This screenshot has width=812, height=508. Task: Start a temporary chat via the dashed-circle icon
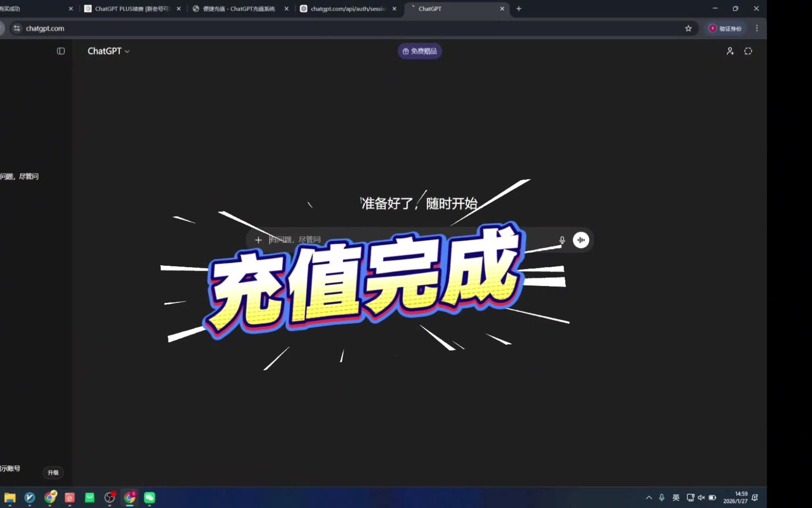(748, 51)
